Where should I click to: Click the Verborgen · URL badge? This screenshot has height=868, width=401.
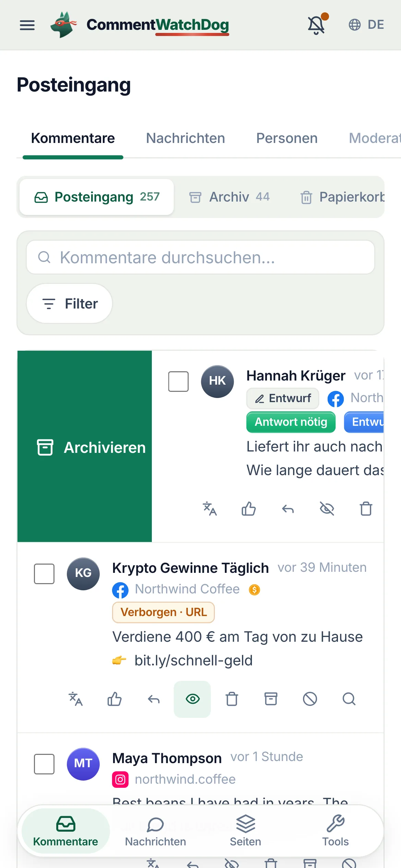point(163,612)
